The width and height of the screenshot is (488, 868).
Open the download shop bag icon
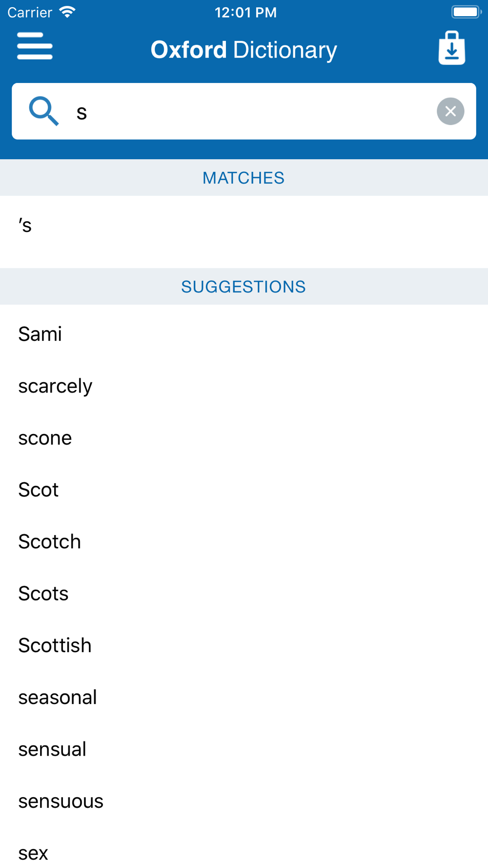(452, 48)
